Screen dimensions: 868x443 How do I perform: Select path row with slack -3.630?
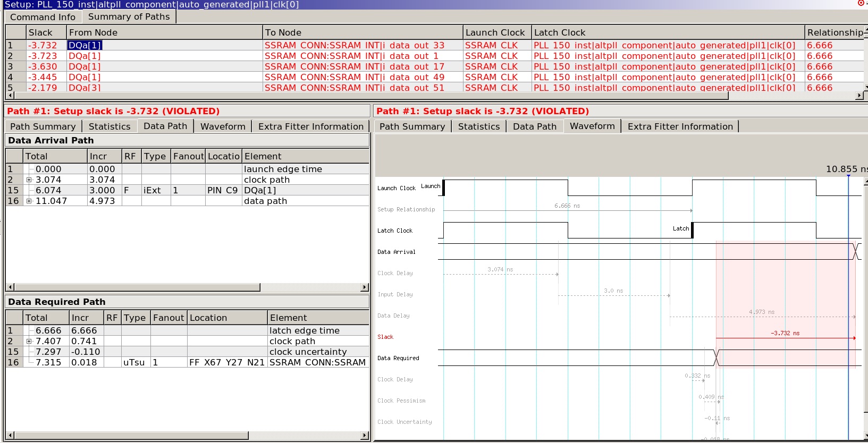tap(43, 67)
